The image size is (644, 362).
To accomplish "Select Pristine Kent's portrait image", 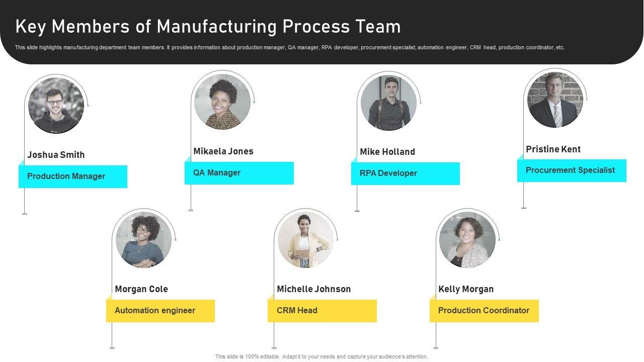I will coord(555,100).
